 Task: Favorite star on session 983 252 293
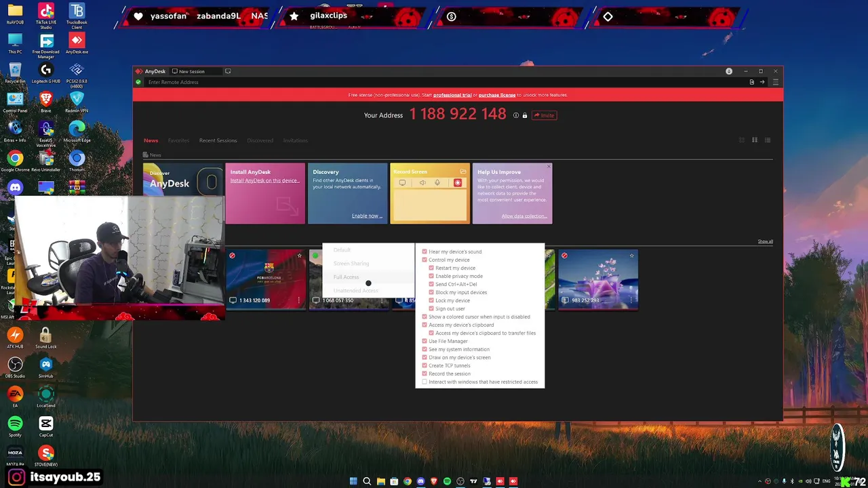tap(631, 256)
